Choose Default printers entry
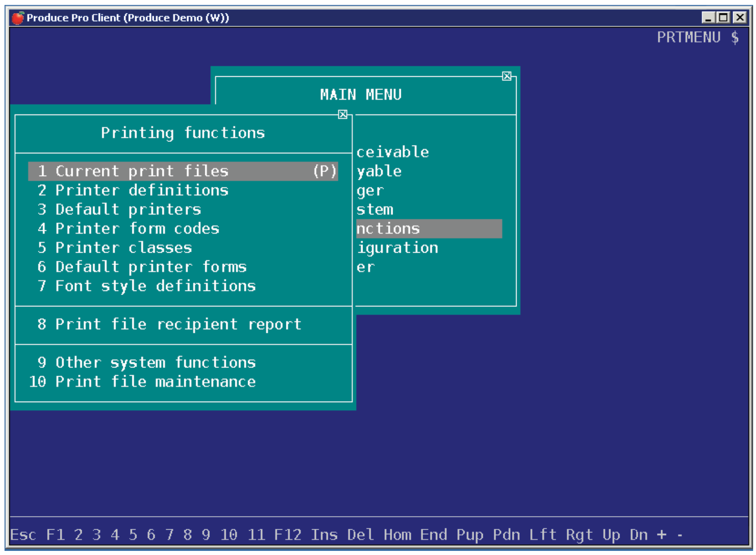The height and width of the screenshot is (555, 756). [119, 210]
